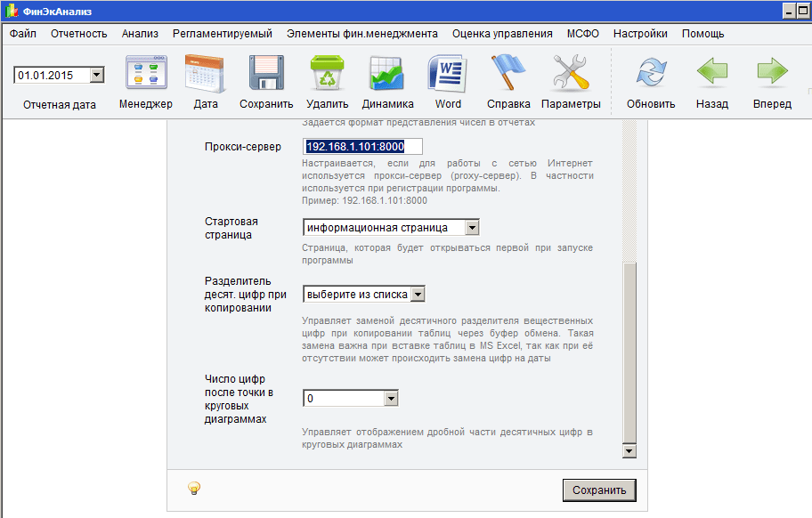The image size is (812, 518).
Task: Click the ФинЭкАнализ title bar app icon
Action: tap(12, 11)
